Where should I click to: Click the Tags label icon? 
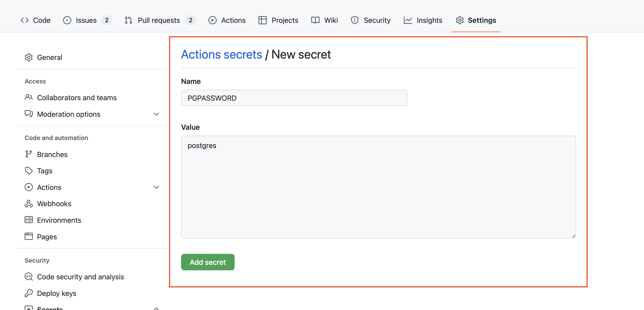tap(28, 171)
